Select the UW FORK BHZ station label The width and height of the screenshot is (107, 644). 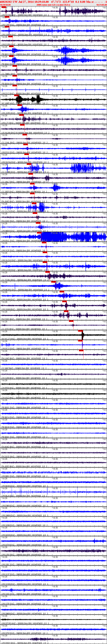(25, 44)
